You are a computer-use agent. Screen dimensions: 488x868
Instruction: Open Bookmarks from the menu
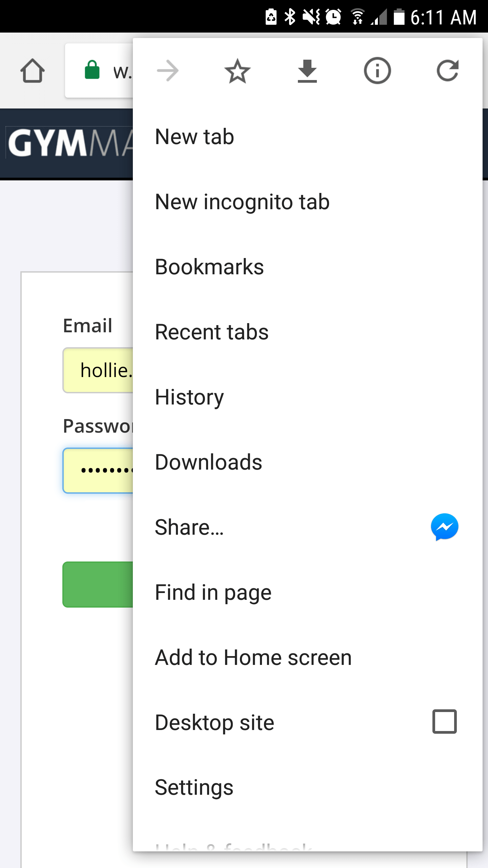tap(308, 267)
